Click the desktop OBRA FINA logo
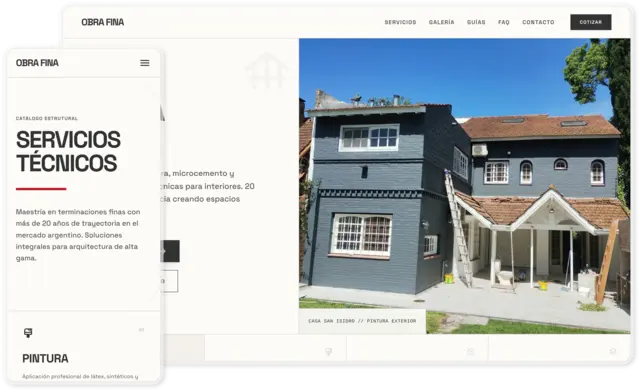Screen dimensions: 640x392 pyautogui.click(x=102, y=22)
